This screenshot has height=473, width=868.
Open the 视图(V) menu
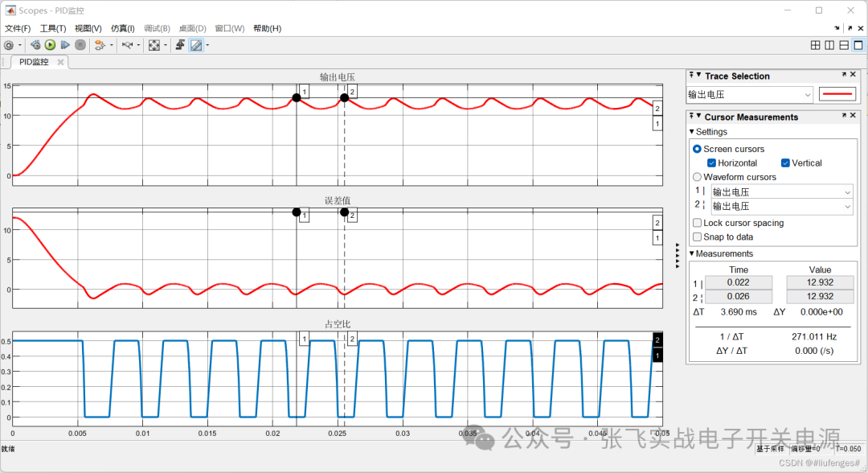tap(88, 28)
